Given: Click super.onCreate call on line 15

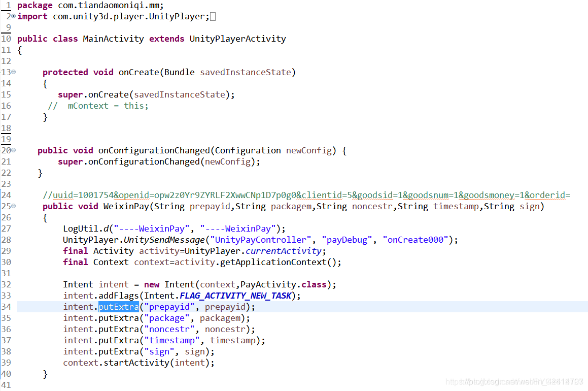Looking at the screenshot, I should 146,94.
